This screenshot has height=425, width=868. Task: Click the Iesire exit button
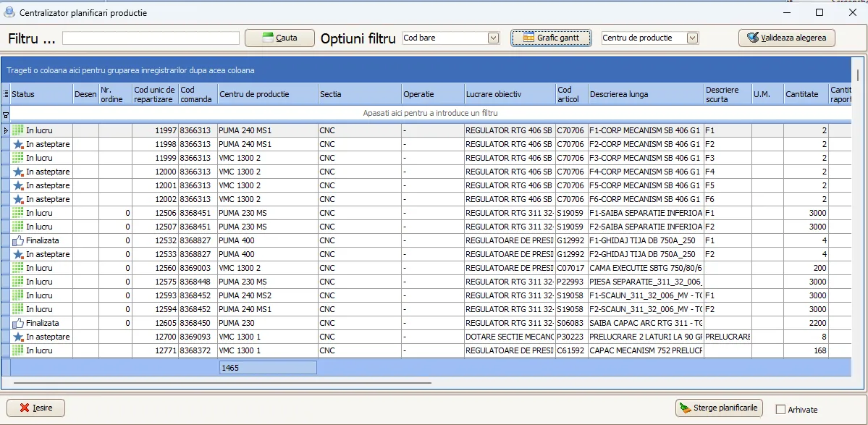[x=36, y=408]
